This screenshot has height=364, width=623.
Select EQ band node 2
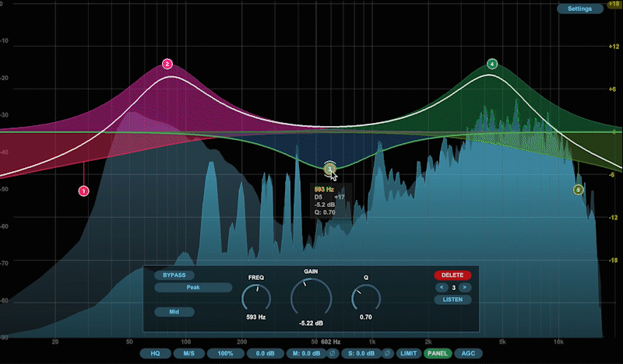click(167, 64)
